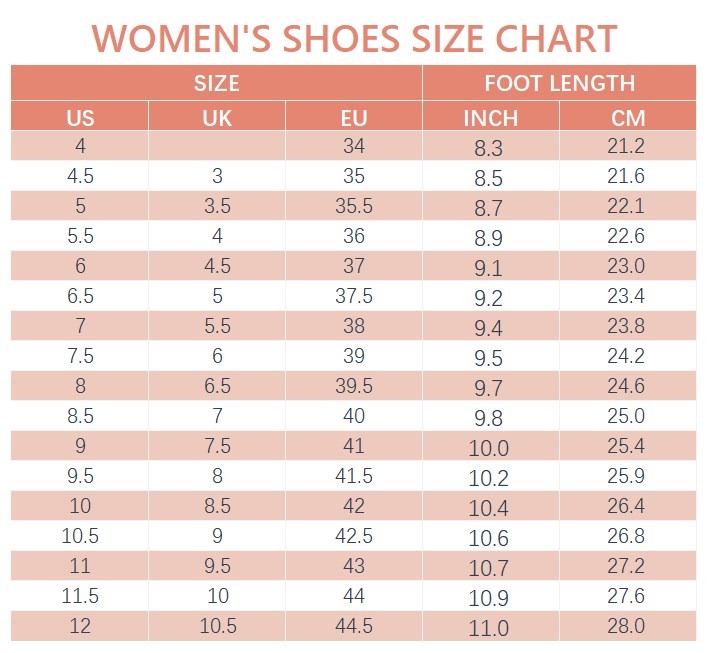Click the CM column header
The width and height of the screenshot is (707, 653).
click(x=627, y=117)
